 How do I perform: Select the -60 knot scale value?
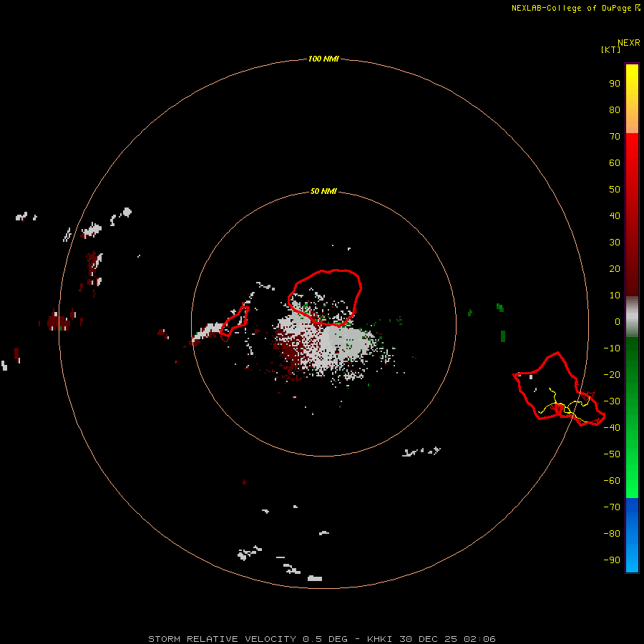612,481
